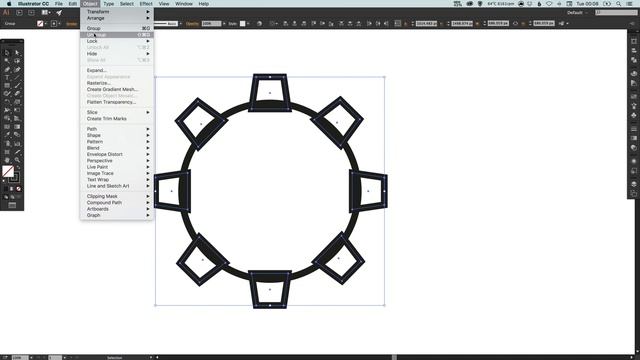Open the Symbols panel club icon
The height and width of the screenshot is (360, 640).
pyautogui.click(x=633, y=116)
